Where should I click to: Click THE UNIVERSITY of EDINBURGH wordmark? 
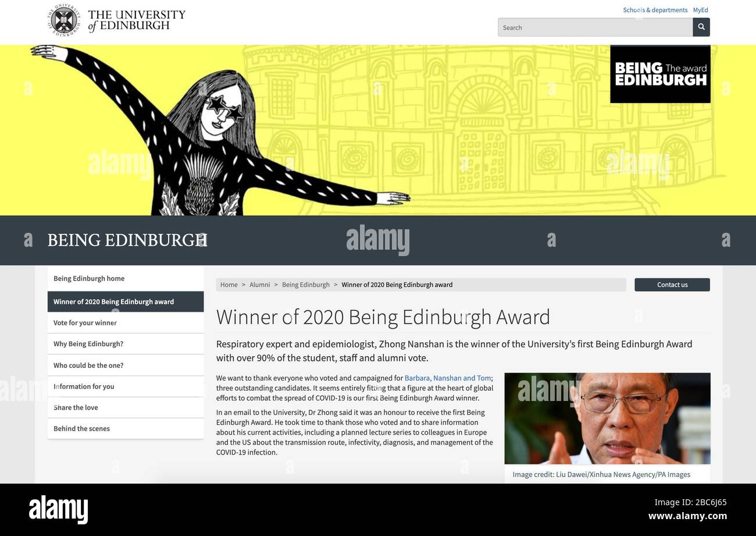tap(137, 20)
